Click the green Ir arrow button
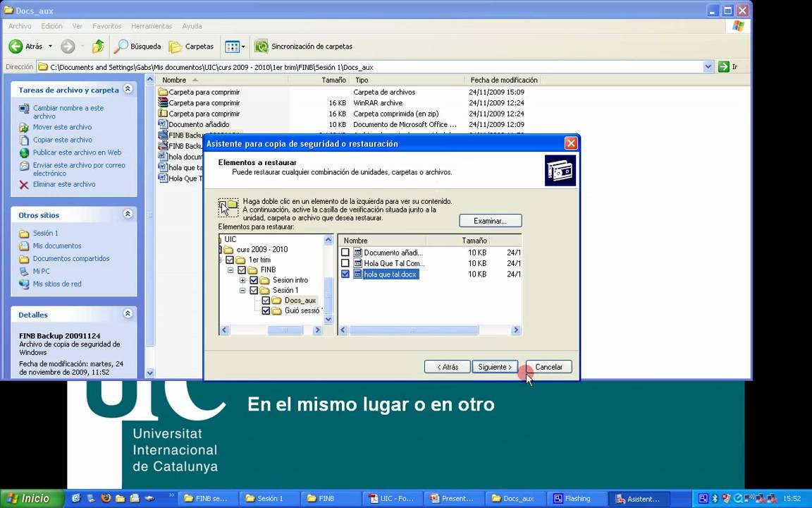 (723, 67)
